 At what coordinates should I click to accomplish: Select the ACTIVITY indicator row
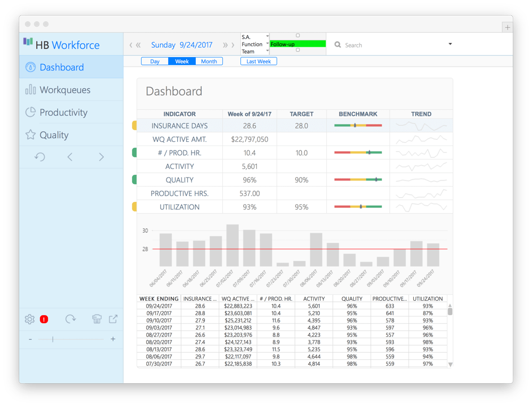click(x=295, y=166)
